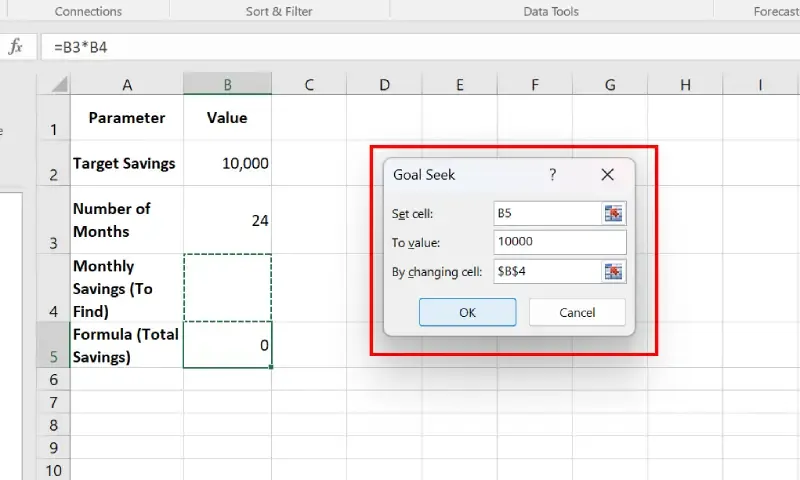800x480 pixels.
Task: Click the Goal Seek dialog title
Action: tap(423, 175)
